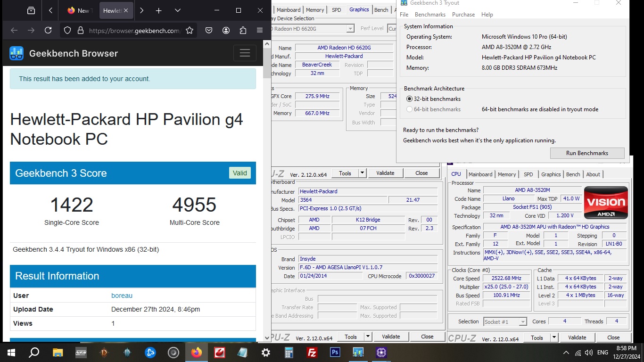This screenshot has height=362, width=644.
Task: Reload the Geekbench page in Firefox
Action: pos(48,31)
